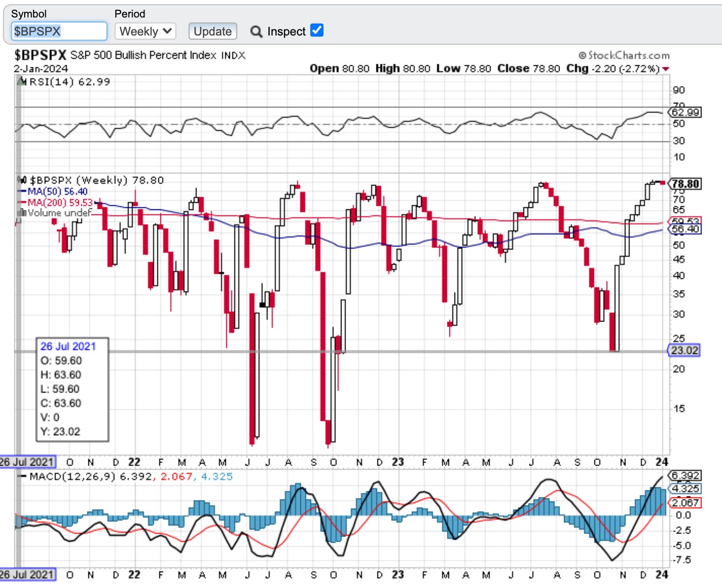This screenshot has width=722, height=588.
Task: Click the magnifying glass Inspect icon
Action: [x=256, y=32]
